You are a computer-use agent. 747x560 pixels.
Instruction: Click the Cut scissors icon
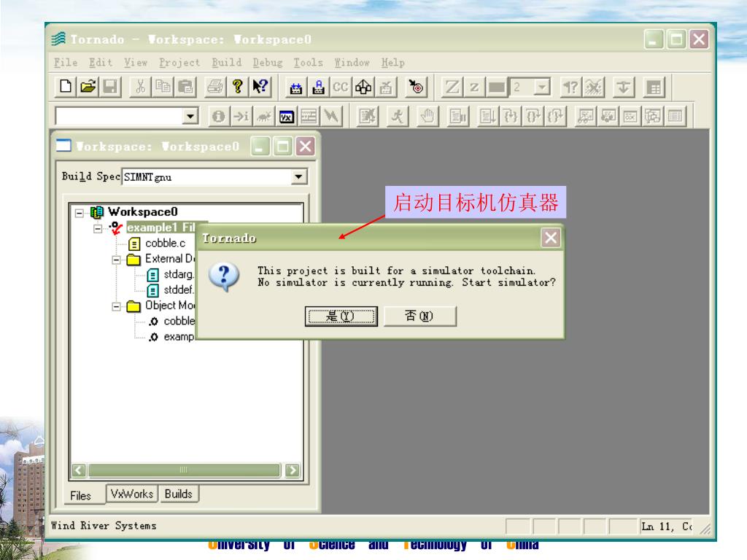(x=140, y=86)
